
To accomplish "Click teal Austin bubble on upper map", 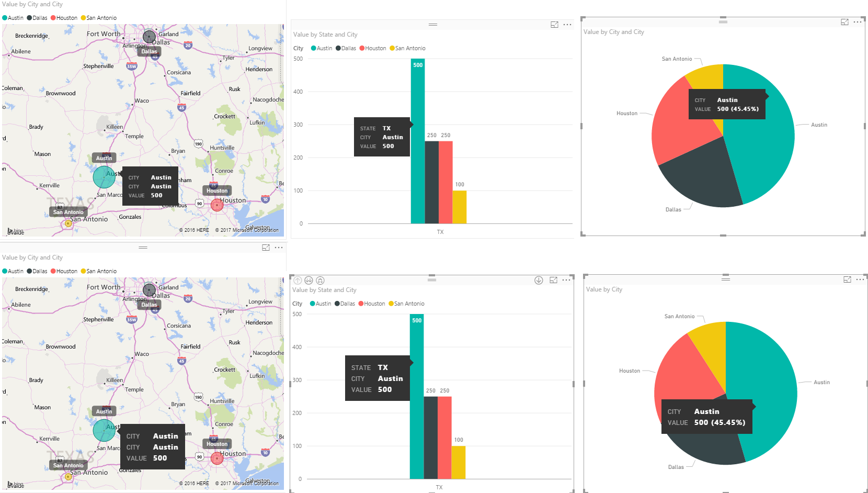I will click(104, 177).
